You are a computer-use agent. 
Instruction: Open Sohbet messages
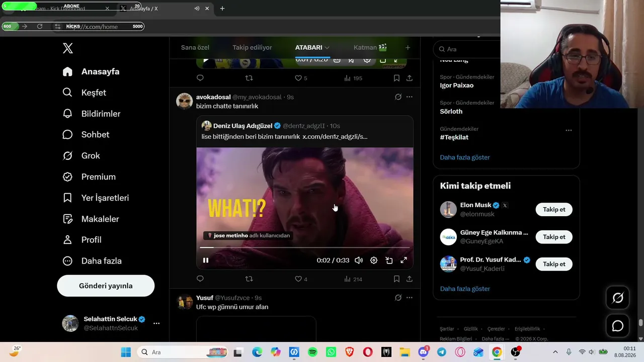pos(86,135)
